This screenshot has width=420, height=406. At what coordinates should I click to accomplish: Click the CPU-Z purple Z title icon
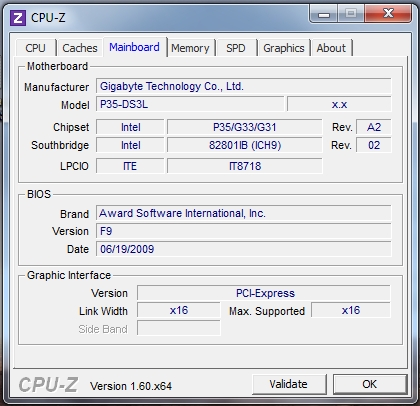point(18,18)
